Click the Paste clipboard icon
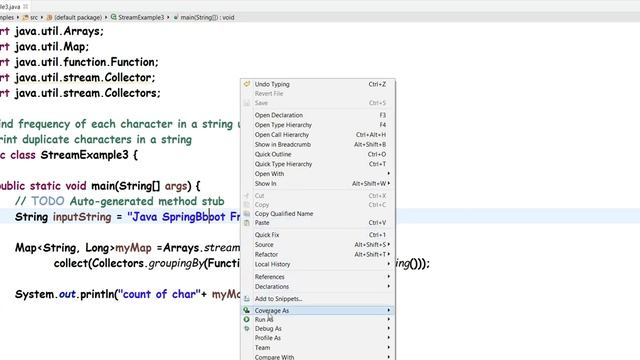 click(247, 223)
